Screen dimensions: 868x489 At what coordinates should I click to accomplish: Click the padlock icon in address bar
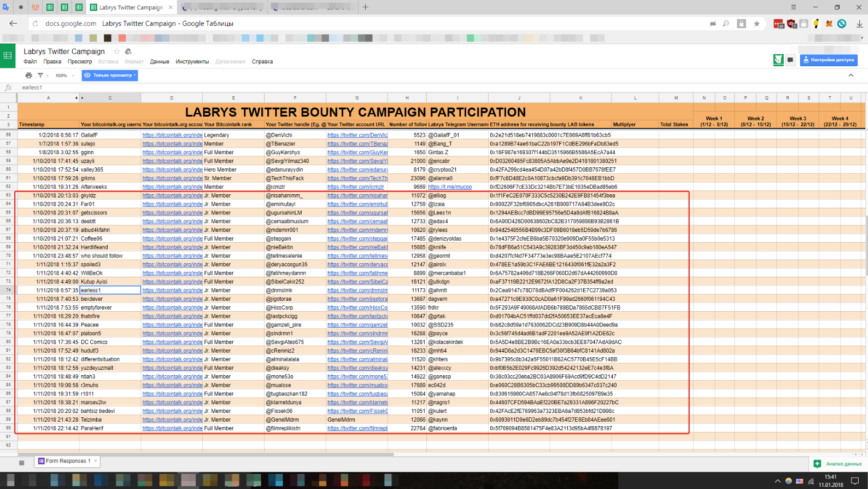pyautogui.click(x=741, y=24)
